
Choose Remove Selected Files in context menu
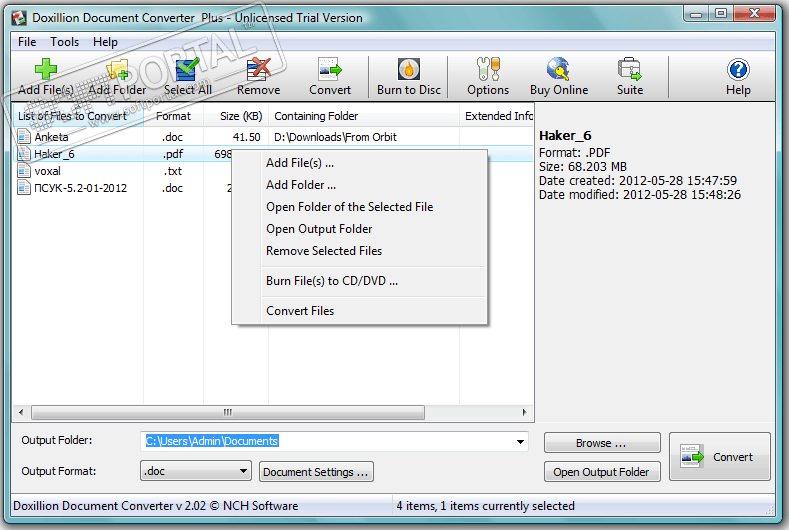(360, 251)
